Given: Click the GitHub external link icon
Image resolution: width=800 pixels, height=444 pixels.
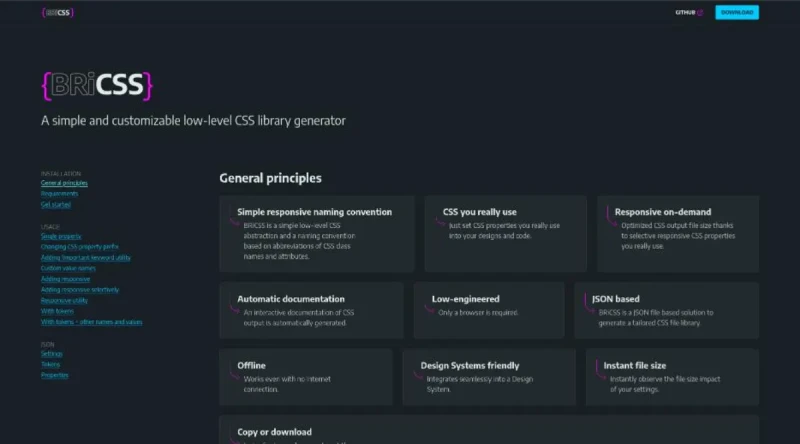Looking at the screenshot, I should coord(700,13).
